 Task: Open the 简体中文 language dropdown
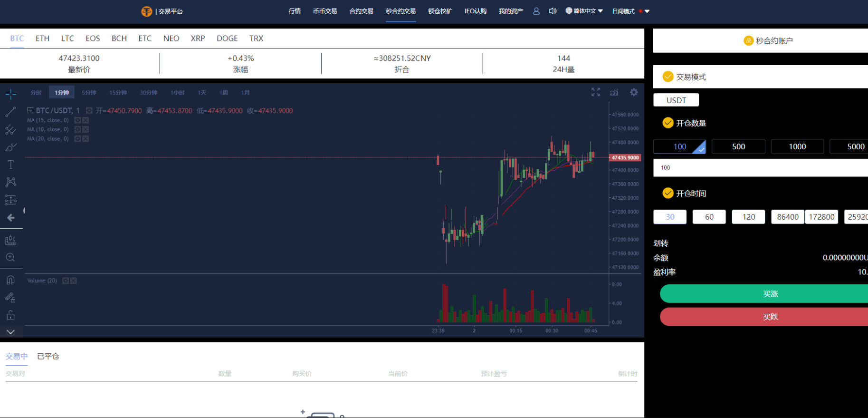pyautogui.click(x=584, y=11)
